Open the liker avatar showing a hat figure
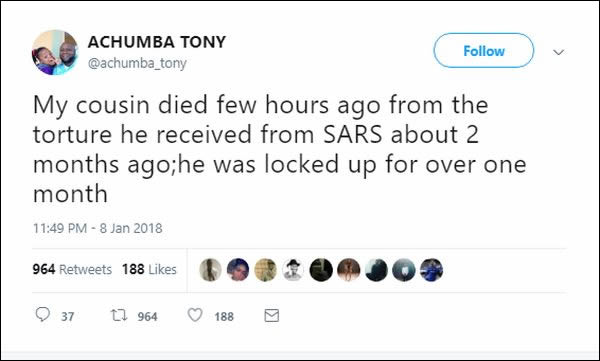600x361 pixels. pos(293,270)
